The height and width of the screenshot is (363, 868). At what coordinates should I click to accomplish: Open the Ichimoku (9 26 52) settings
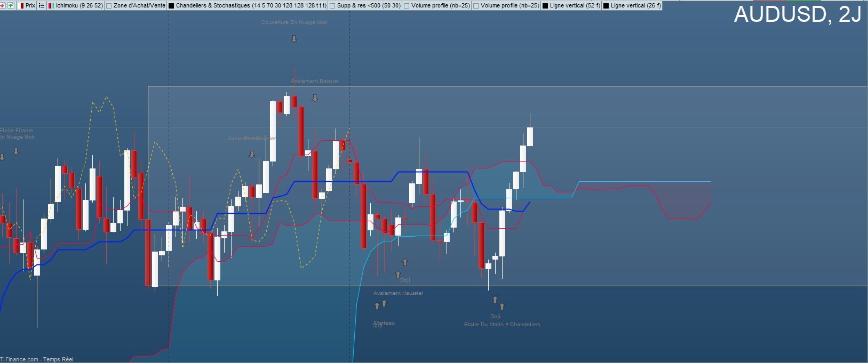79,5
